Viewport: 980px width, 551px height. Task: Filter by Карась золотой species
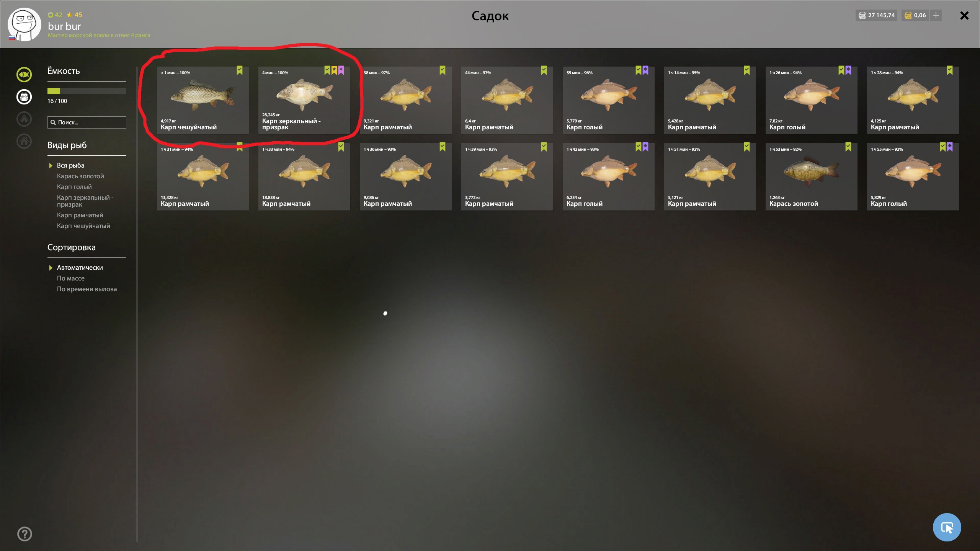(x=80, y=176)
